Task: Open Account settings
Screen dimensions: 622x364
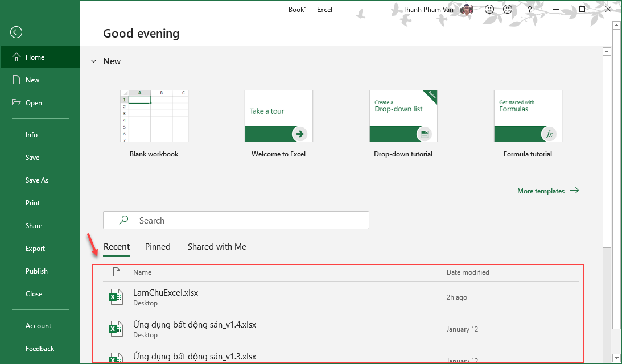Action: (x=40, y=326)
